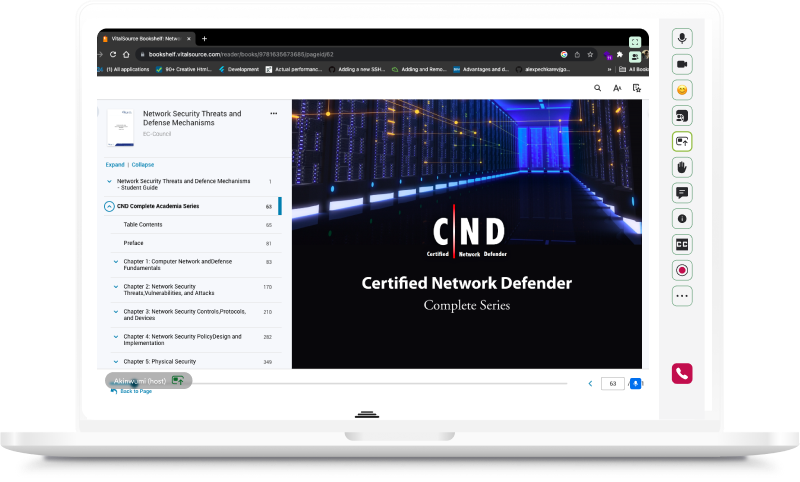The width and height of the screenshot is (800, 482).
Task: Open the text size (Aa) settings
Action: 617,88
